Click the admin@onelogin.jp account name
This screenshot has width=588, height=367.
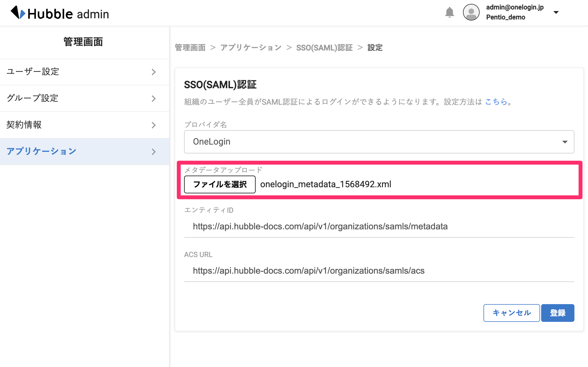click(515, 7)
